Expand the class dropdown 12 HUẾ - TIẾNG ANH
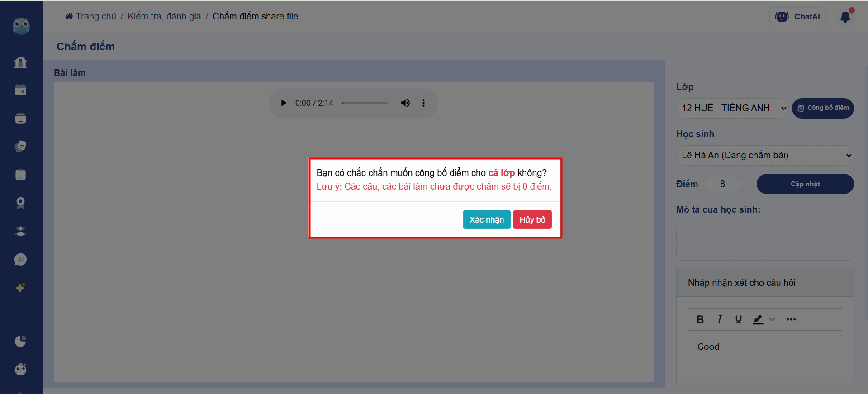 tap(732, 108)
